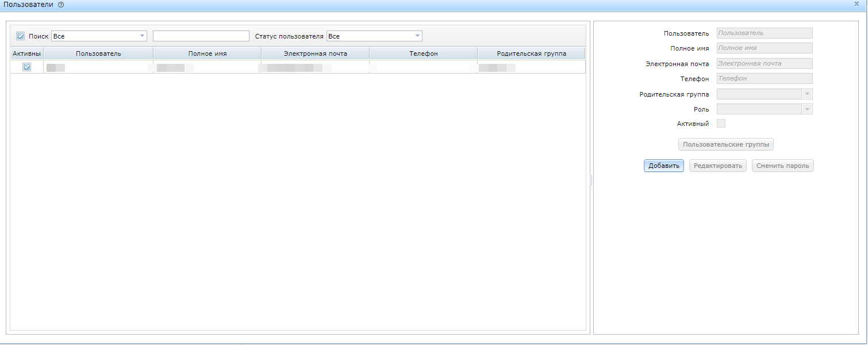
Task: Click the Роль dropdown arrow
Action: coord(807,109)
